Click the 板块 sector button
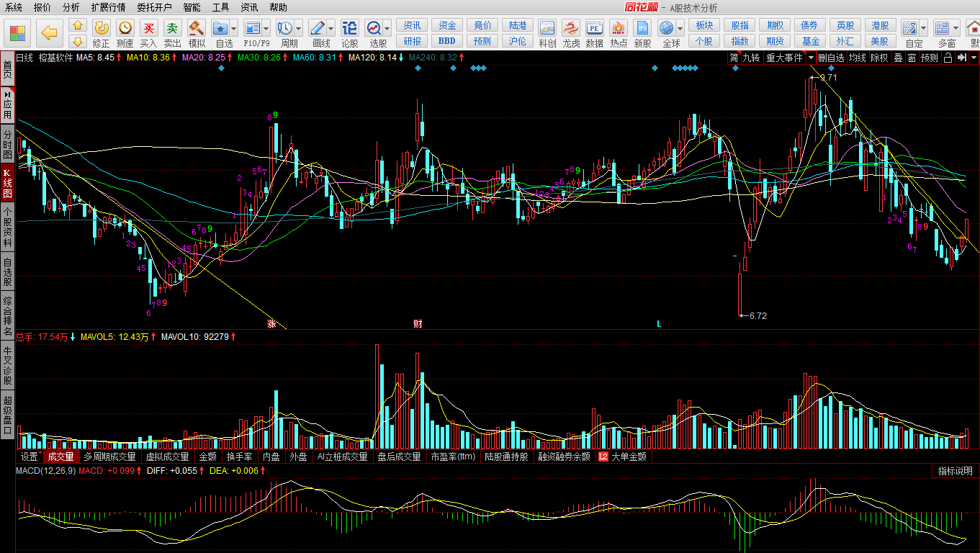Image resolution: width=980 pixels, height=553 pixels. [704, 26]
